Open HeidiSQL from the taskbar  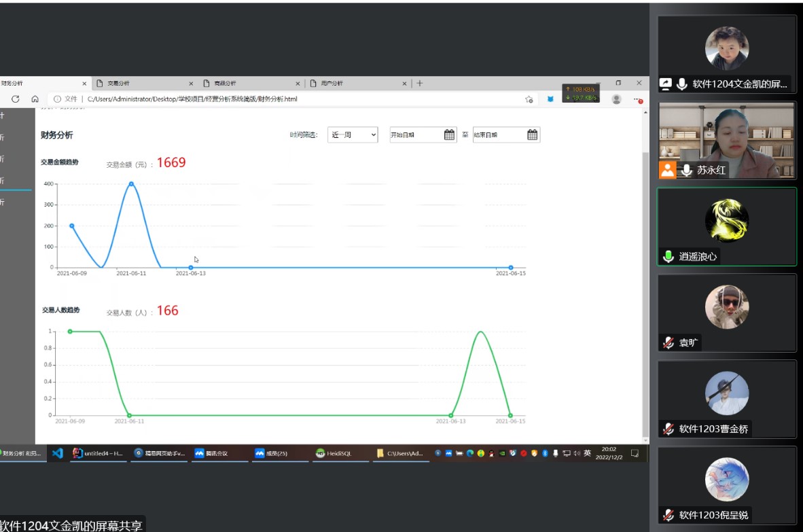pyautogui.click(x=334, y=453)
